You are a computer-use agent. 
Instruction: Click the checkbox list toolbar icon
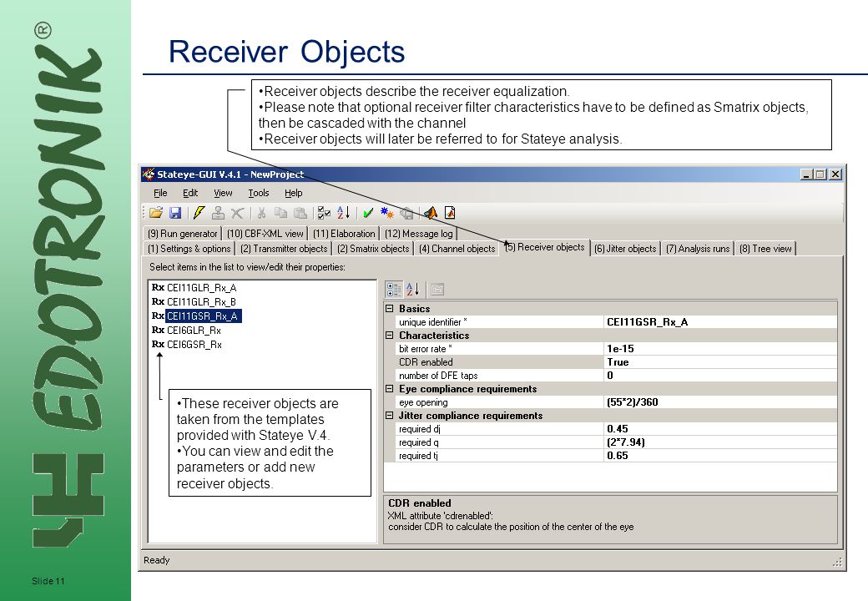[325, 213]
